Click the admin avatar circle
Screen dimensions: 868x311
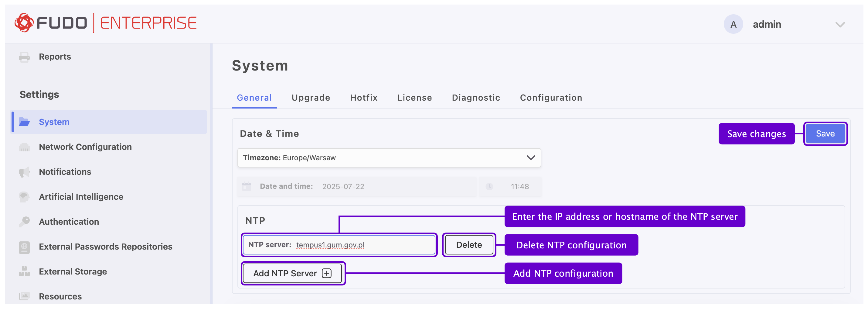click(733, 24)
